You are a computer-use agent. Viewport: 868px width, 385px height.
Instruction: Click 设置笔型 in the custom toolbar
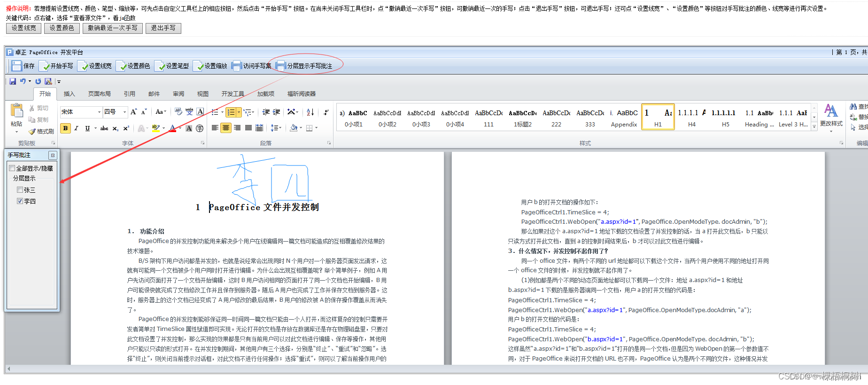tap(172, 66)
